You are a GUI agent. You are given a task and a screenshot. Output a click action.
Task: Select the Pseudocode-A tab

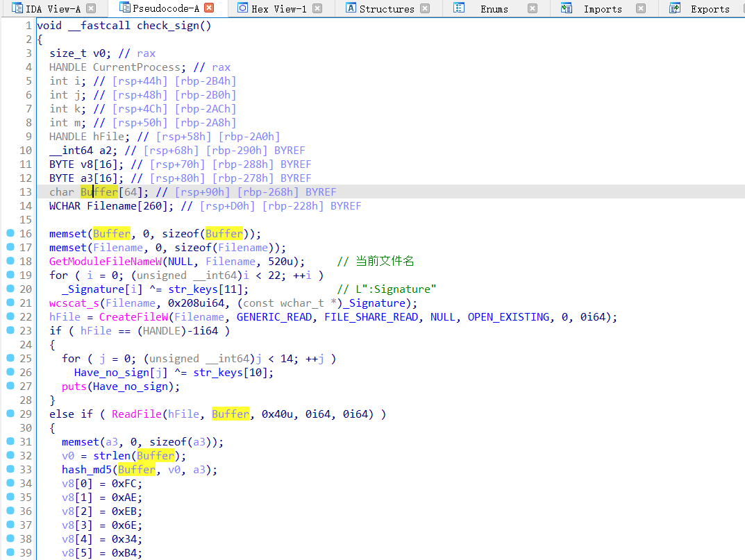(166, 8)
